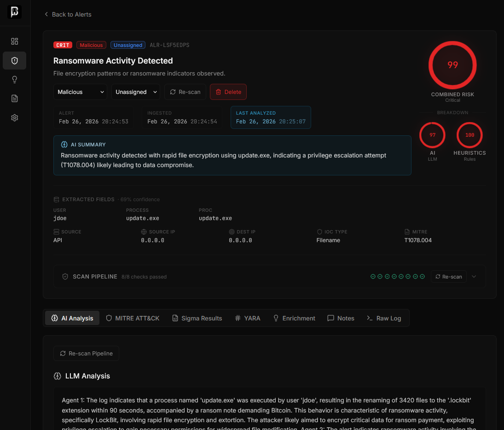504x430 pixels.
Task: Click the Re-scan Pipeline button
Action: tap(86, 354)
